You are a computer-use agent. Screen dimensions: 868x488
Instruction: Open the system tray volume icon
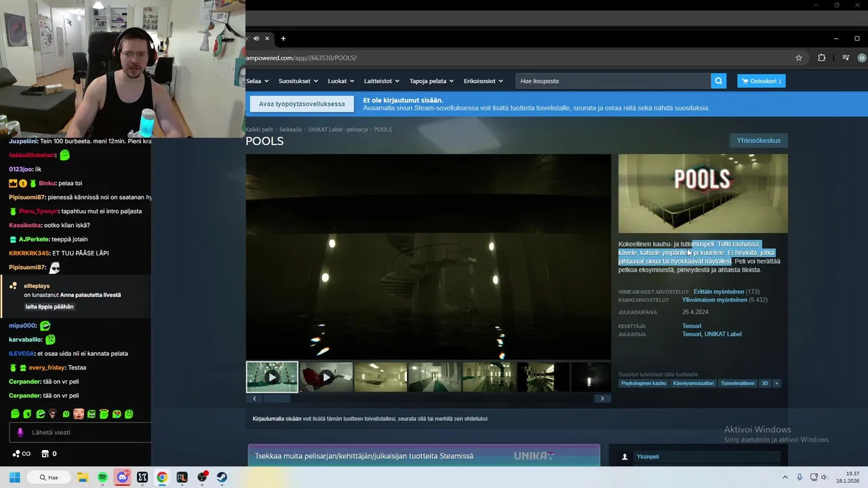point(825,477)
